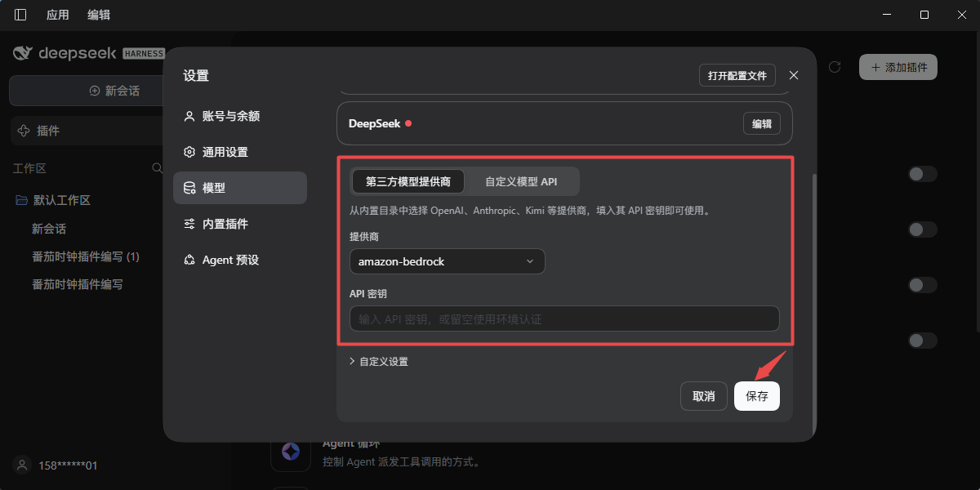The width and height of the screenshot is (980, 490).
Task: Click the DeepSeek whale logo
Action: tap(23, 53)
